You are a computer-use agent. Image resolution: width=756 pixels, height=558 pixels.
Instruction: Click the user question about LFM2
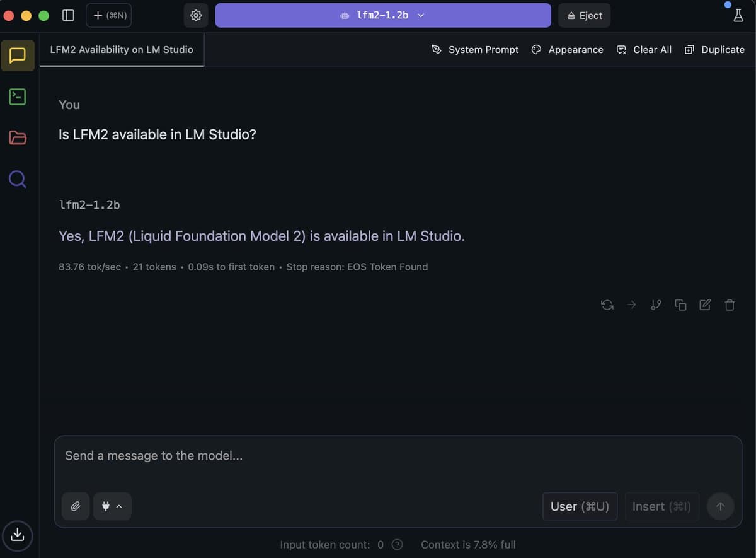tap(157, 134)
